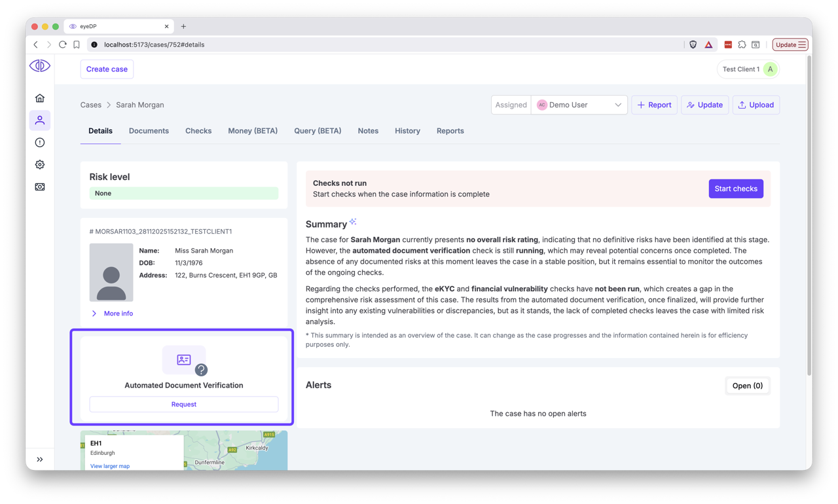Switch to the Documents tab
This screenshot has width=838, height=504.
pyautogui.click(x=149, y=131)
